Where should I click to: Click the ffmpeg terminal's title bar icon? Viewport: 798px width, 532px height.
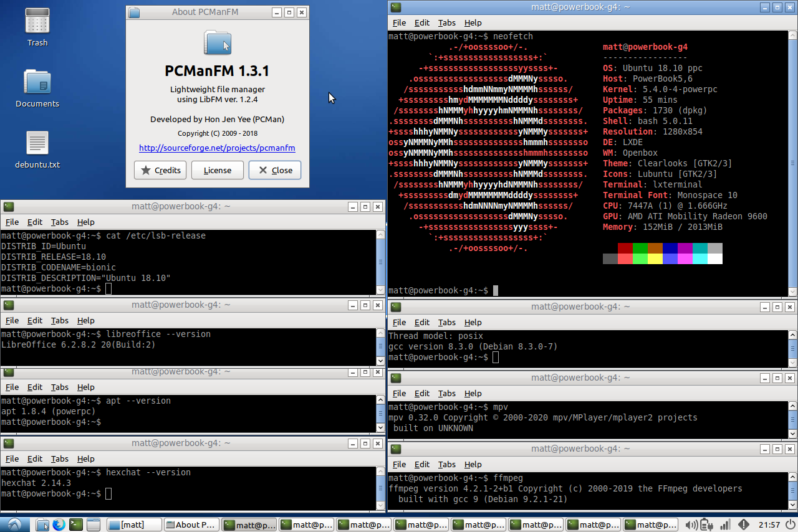point(395,449)
